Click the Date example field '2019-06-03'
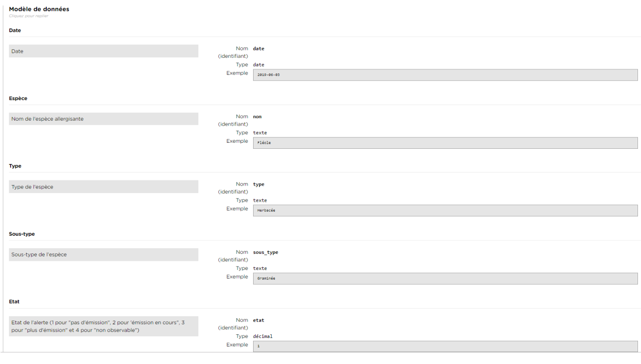Image resolution: width=641 pixels, height=364 pixels. (445, 75)
